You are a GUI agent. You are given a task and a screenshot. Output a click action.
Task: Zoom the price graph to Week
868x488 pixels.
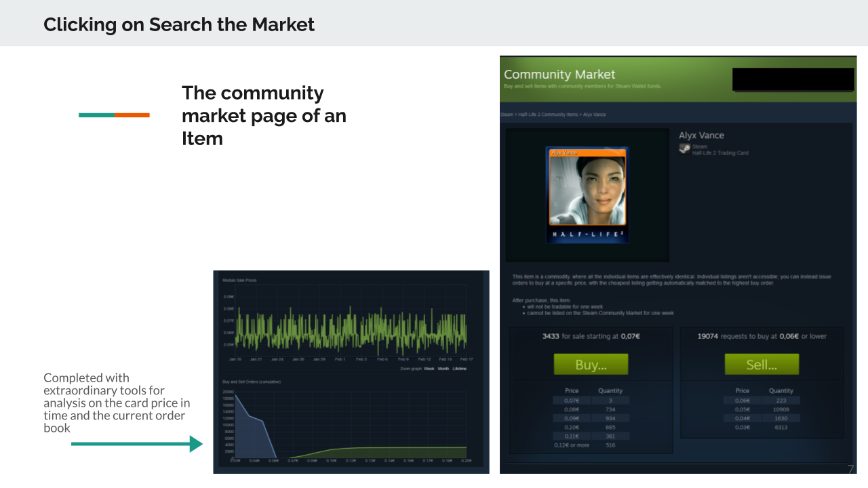[x=429, y=369]
